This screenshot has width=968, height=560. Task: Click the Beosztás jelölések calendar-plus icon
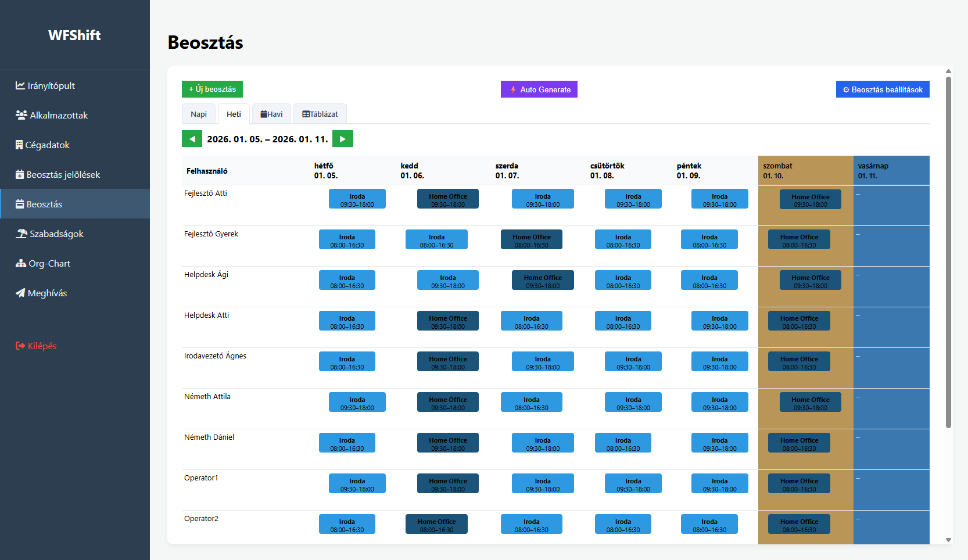coord(20,174)
